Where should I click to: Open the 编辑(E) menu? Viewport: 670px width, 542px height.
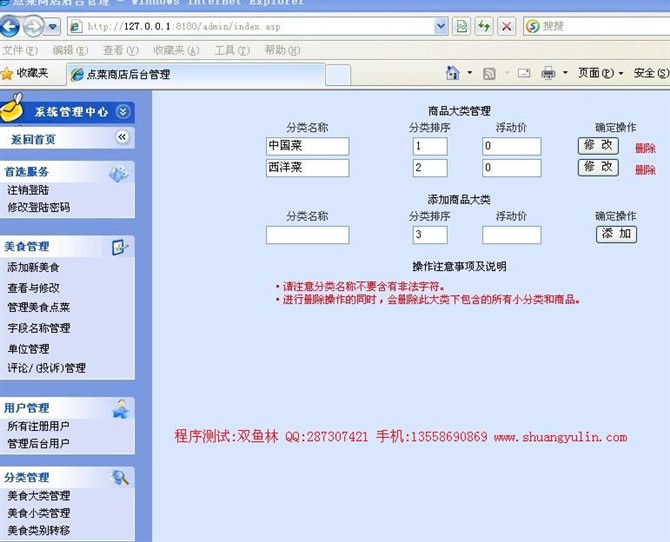70,50
